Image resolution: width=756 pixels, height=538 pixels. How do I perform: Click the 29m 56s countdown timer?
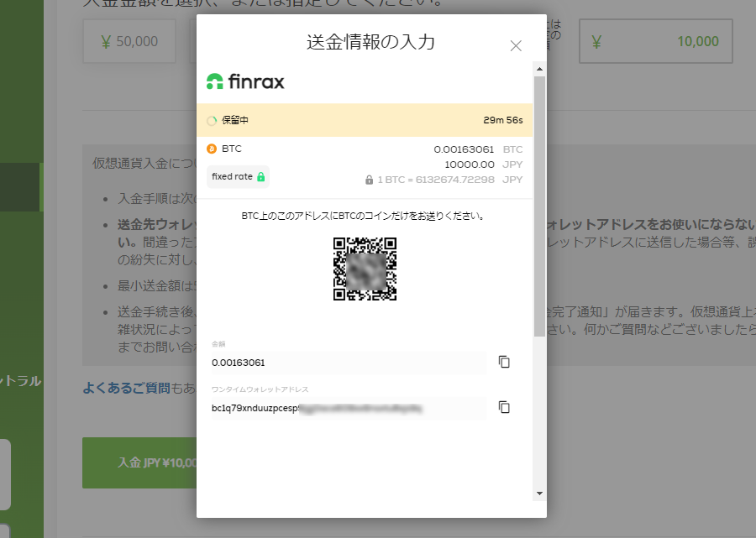503,120
